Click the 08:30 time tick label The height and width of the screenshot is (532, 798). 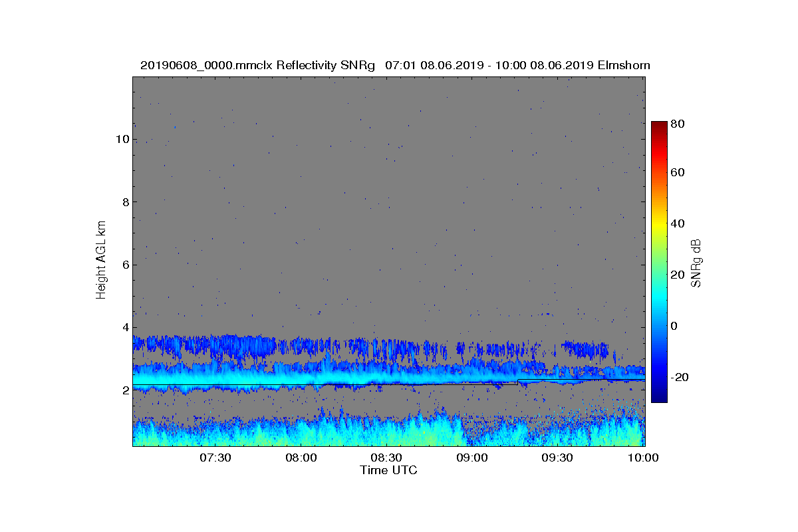(387, 458)
